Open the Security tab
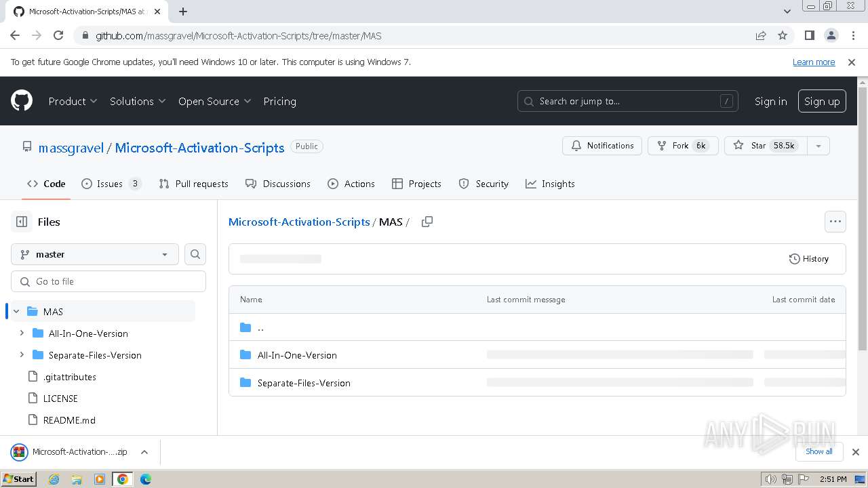This screenshot has height=488, width=868. 484,184
